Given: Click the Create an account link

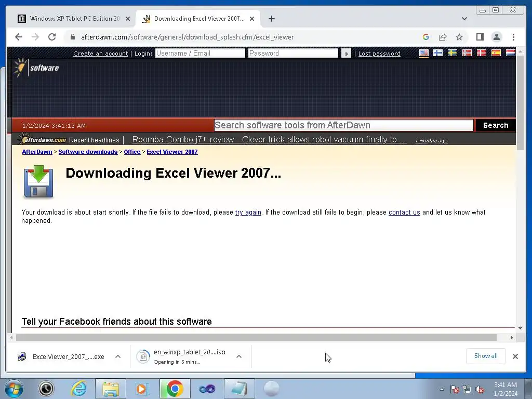Looking at the screenshot, I should click(100, 54).
